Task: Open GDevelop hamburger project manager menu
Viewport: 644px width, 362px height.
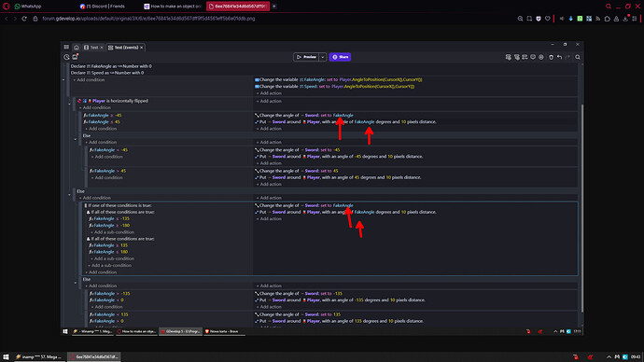Action: [66, 48]
